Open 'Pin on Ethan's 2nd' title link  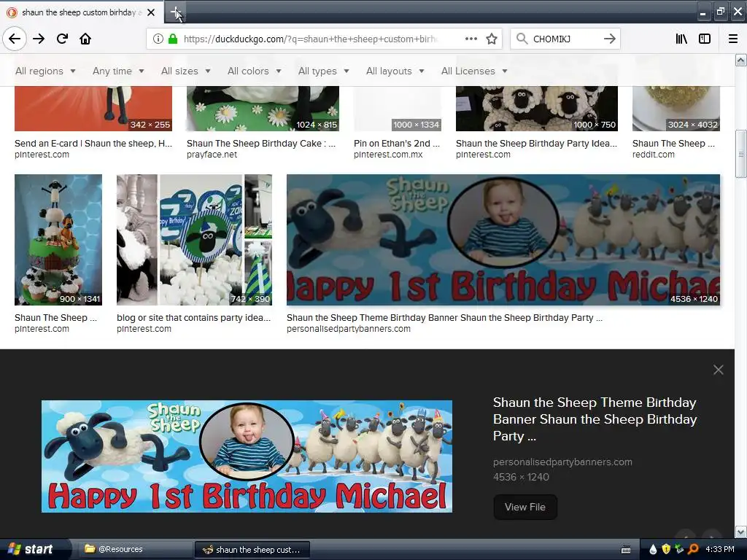397,144
